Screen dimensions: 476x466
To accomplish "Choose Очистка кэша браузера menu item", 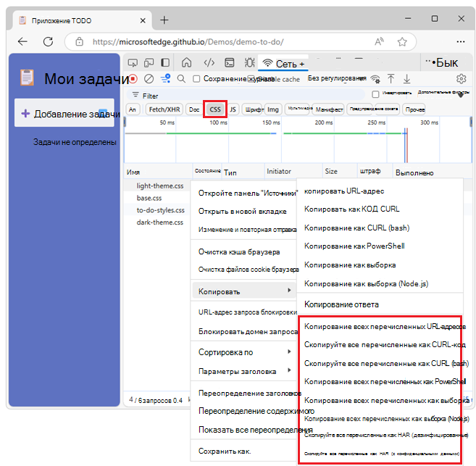I will (243, 251).
